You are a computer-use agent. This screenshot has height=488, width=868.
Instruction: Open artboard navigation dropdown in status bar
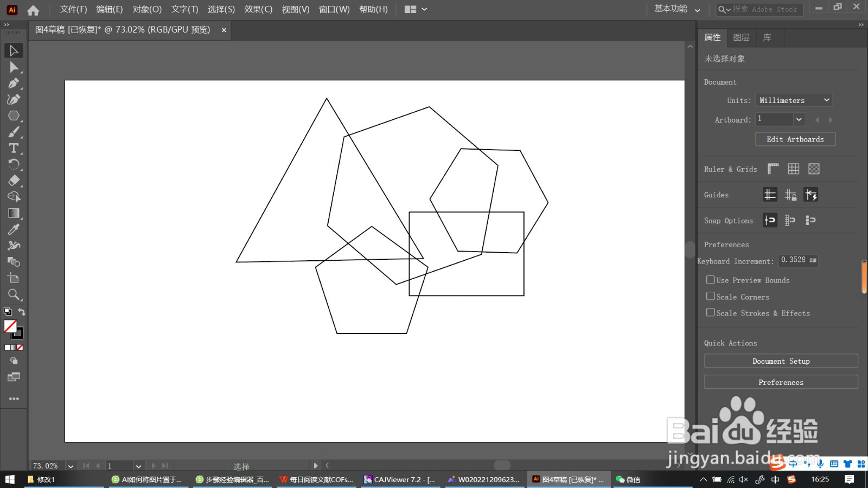pyautogui.click(x=138, y=466)
